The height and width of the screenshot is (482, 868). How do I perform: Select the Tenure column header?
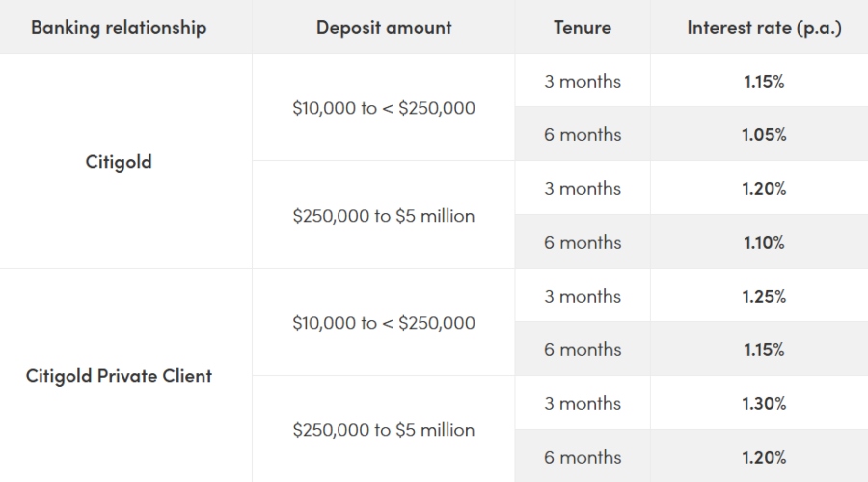pyautogui.click(x=583, y=27)
